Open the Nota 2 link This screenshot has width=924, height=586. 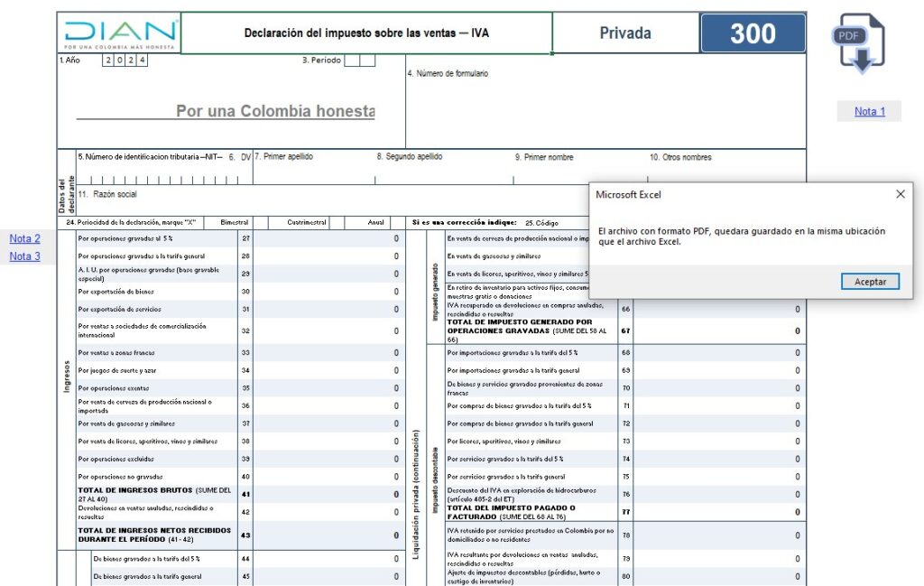point(24,238)
